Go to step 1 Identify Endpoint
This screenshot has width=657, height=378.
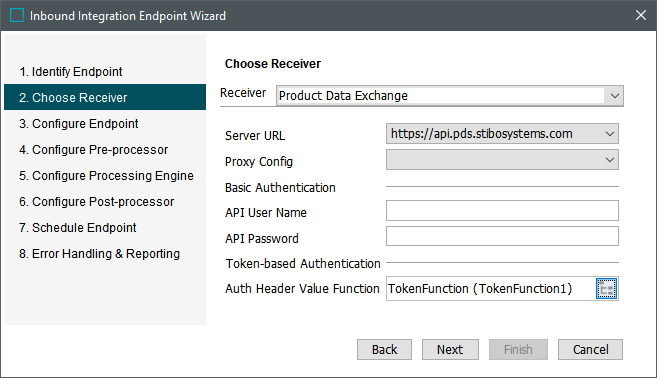[70, 72]
